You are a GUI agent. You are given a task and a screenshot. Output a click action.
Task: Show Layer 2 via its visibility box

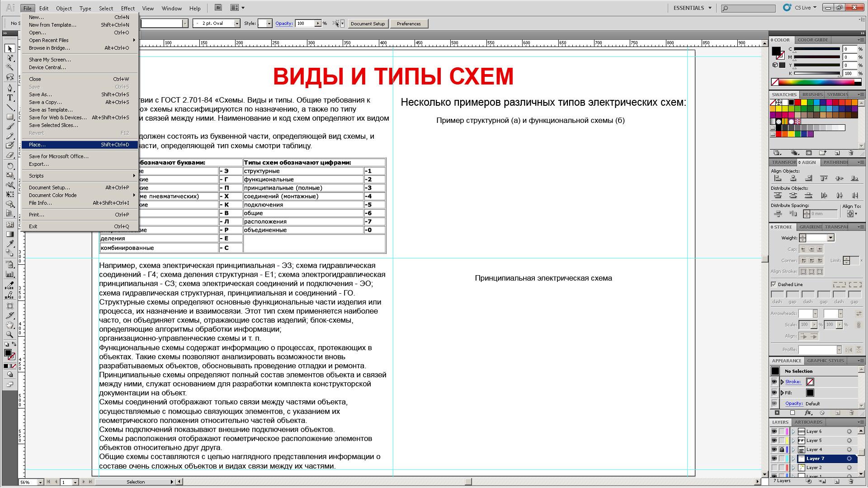[x=774, y=468]
